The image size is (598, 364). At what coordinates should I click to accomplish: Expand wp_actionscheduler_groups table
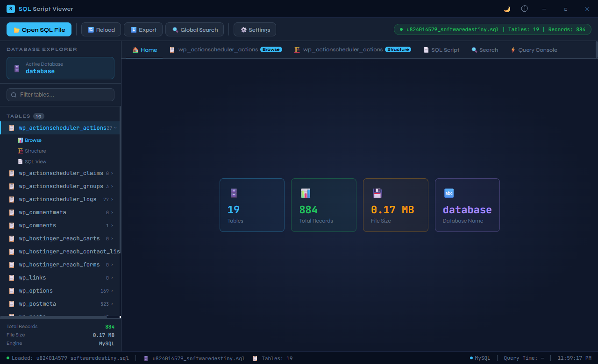(x=60, y=186)
